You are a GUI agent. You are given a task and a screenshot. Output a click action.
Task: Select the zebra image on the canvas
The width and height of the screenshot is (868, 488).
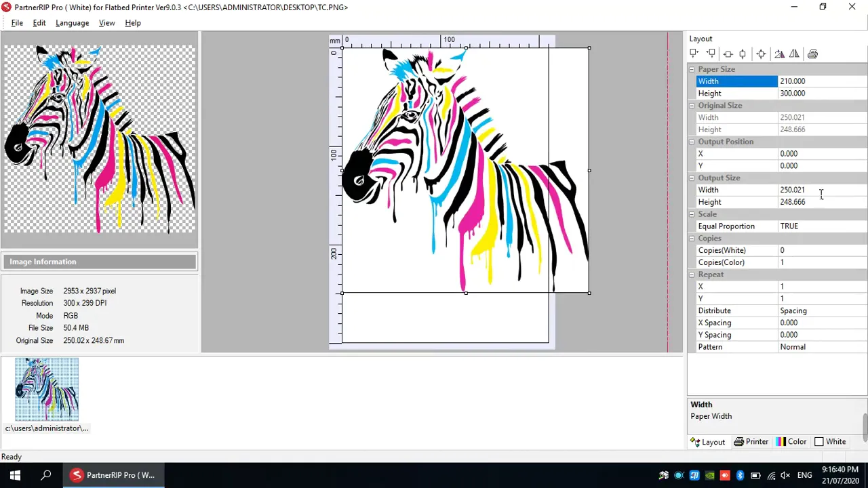[466, 171]
